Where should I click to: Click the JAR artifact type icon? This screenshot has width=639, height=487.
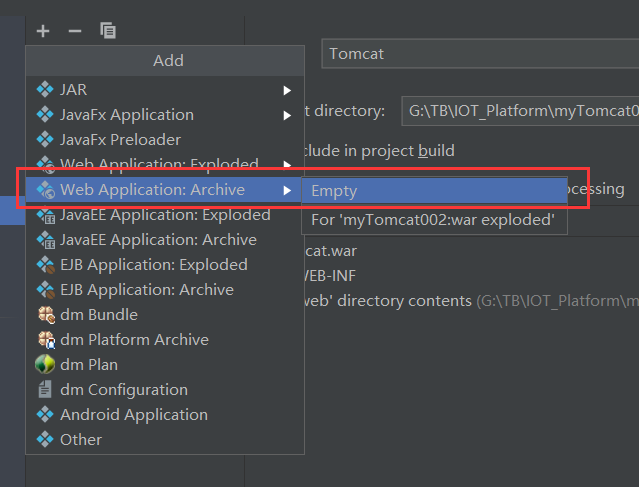click(44, 90)
